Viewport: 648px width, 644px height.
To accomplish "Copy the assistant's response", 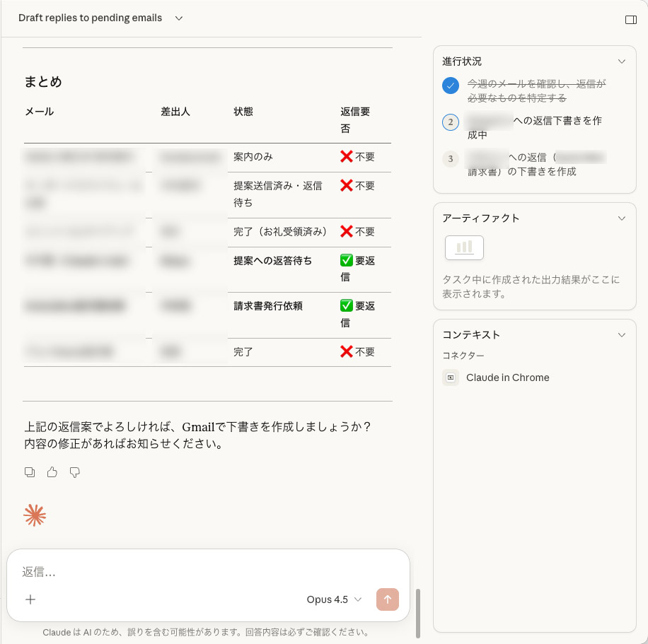I will [x=30, y=472].
